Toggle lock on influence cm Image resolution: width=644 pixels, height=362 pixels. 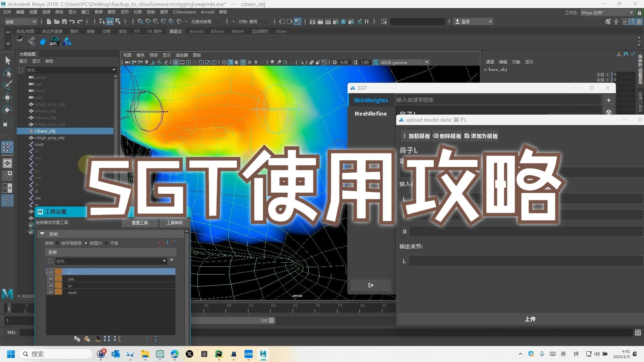click(x=50, y=279)
